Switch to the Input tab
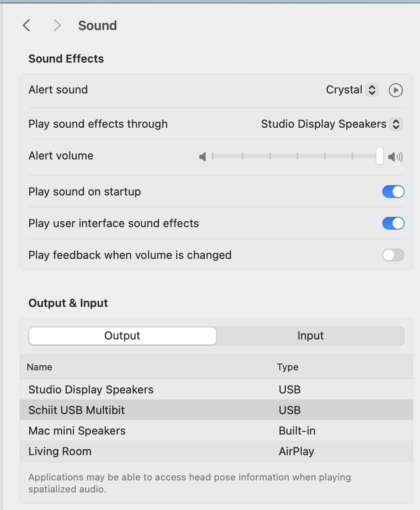The width and height of the screenshot is (420, 510). coord(310,336)
